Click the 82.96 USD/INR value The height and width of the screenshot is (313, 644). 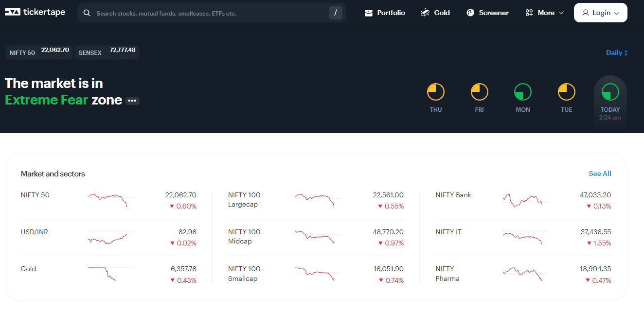(188, 232)
